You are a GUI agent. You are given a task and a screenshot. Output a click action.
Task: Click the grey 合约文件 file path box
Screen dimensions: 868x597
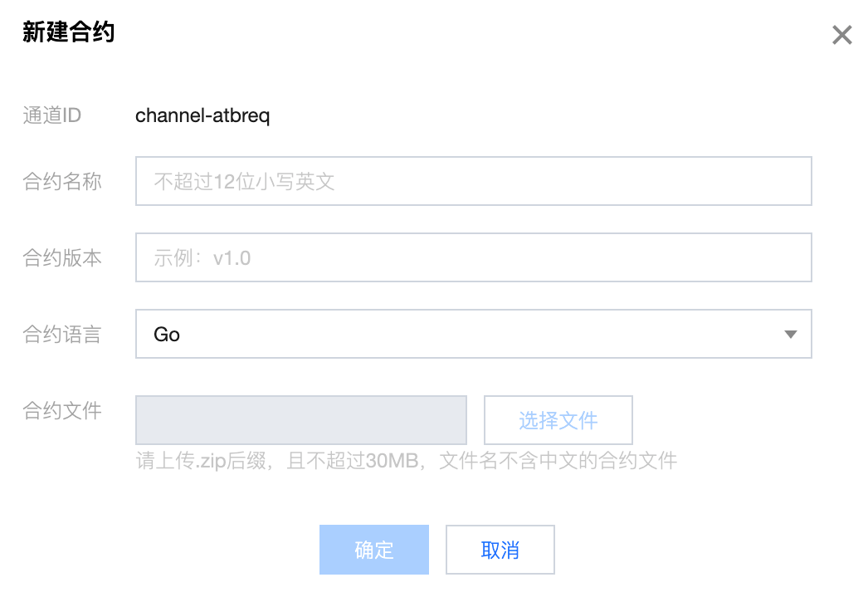(300, 420)
